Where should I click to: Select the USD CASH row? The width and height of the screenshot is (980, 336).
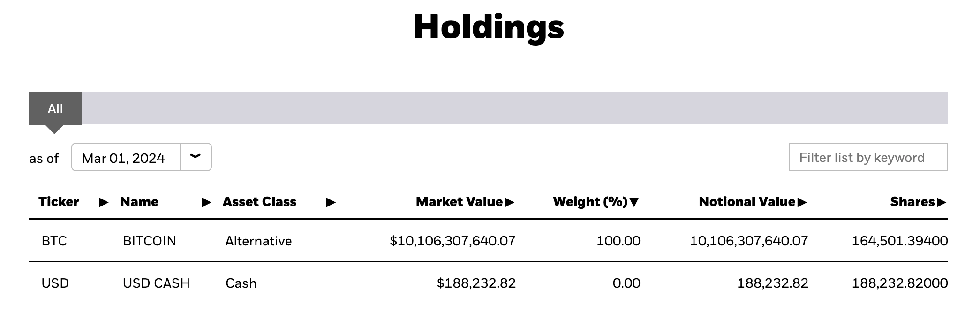pos(489,283)
